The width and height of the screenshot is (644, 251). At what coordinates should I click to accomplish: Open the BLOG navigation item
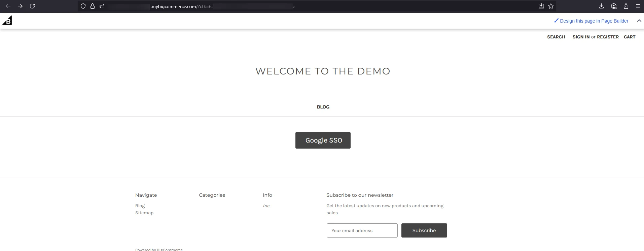tap(323, 107)
